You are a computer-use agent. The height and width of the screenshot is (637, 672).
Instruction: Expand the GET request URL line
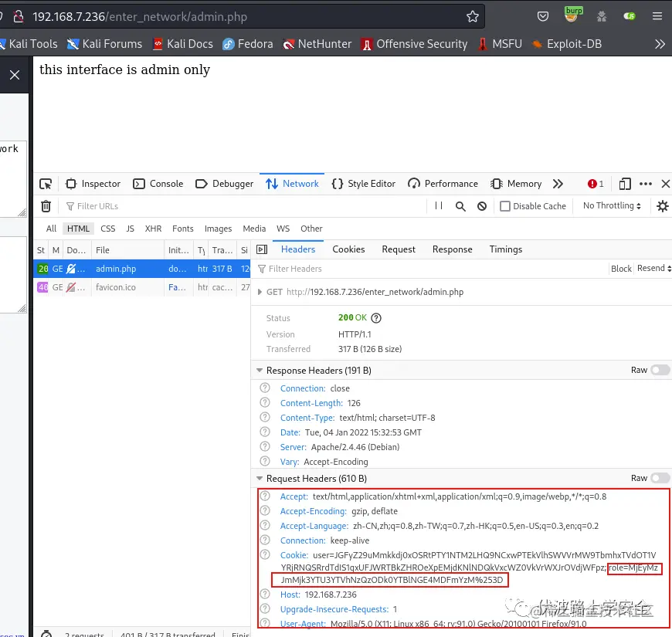click(x=260, y=292)
